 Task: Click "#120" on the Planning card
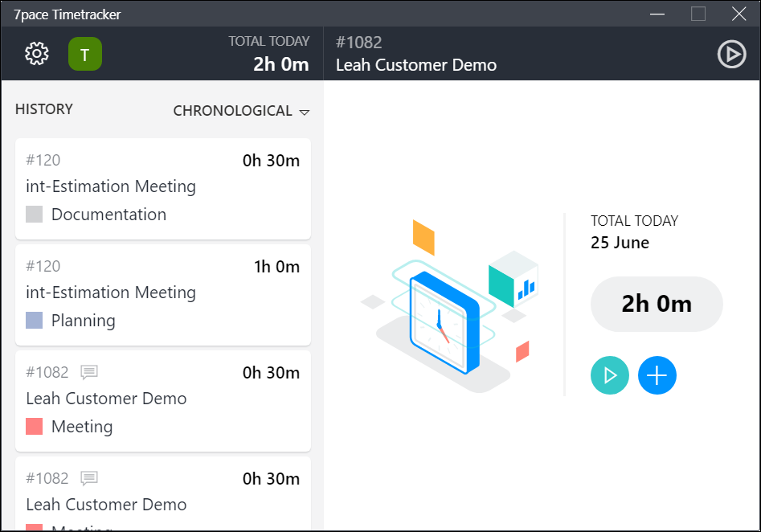click(x=43, y=266)
